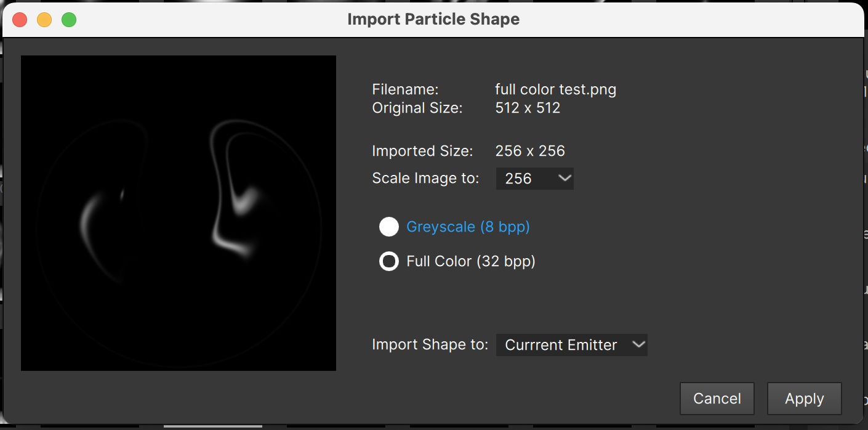Select the Full Color (32 bpp) option
The width and height of the screenshot is (868, 430).
[x=389, y=261]
